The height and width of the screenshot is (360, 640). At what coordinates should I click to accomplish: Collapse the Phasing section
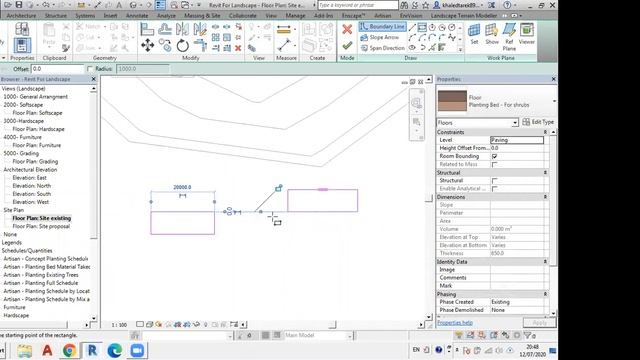point(545,294)
